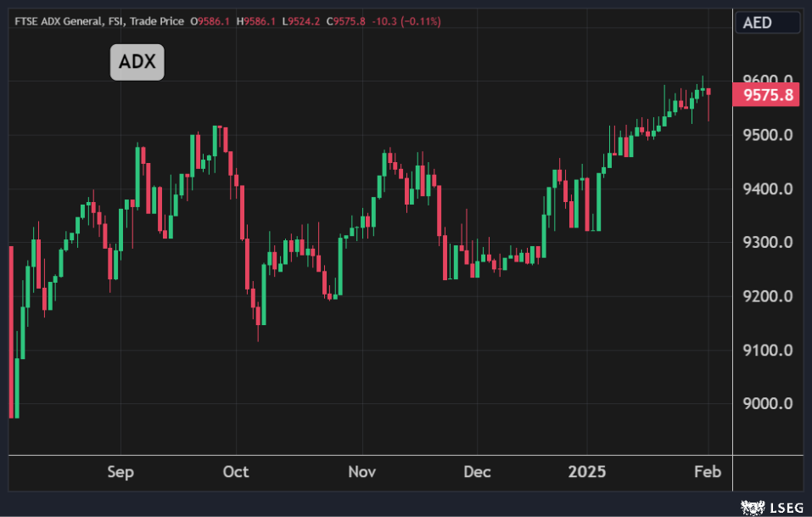The image size is (812, 517).
Task: Click the 9000.0 price axis label
Action: pyautogui.click(x=768, y=404)
